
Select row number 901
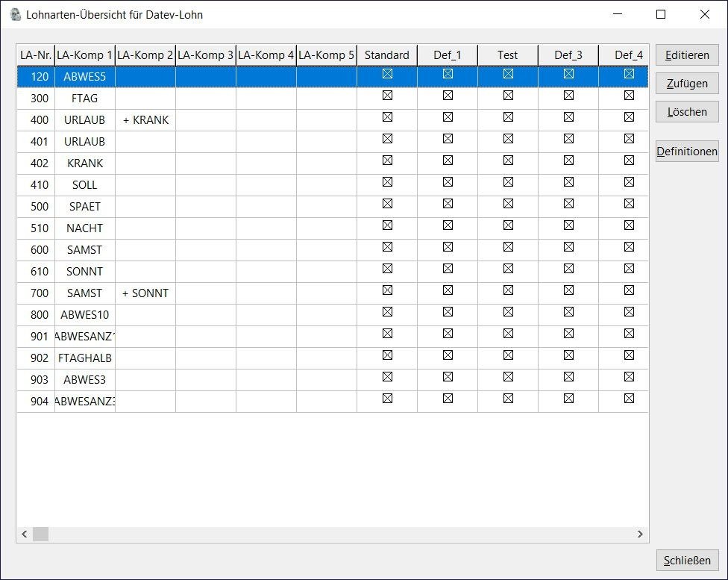click(36, 337)
